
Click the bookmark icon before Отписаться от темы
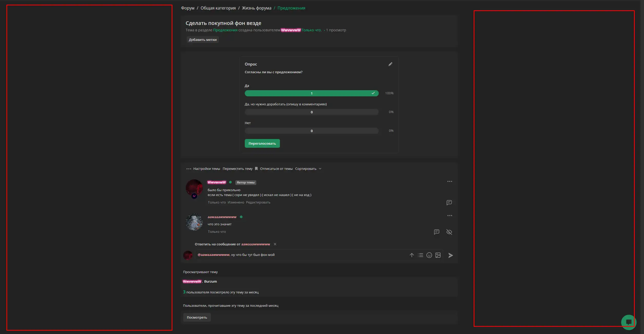(x=256, y=169)
